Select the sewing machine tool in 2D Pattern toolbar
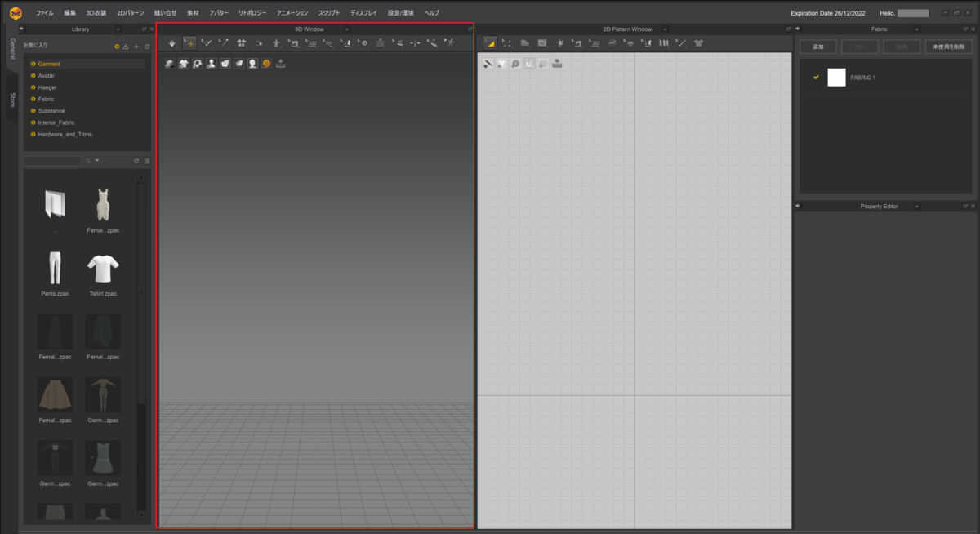The image size is (980, 534). (x=577, y=43)
